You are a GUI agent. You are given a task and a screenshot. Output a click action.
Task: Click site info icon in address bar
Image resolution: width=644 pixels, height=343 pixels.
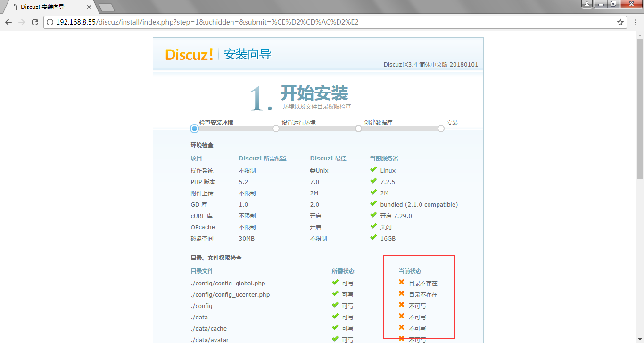(x=50, y=22)
